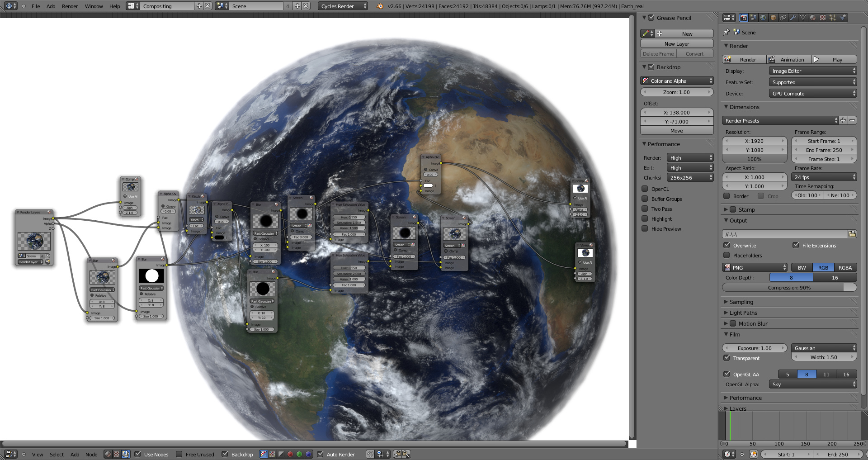Viewport: 868px width, 460px height.
Task: Open the Physics properties tab icon
Action: [843, 18]
